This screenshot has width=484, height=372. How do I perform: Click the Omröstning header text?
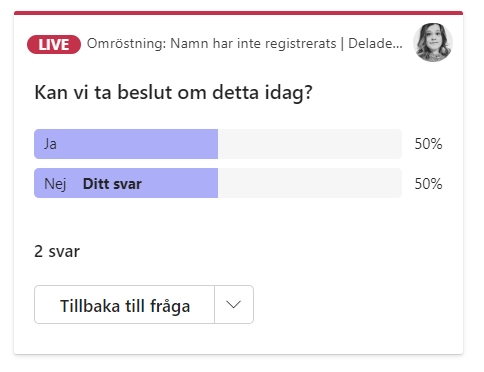(126, 44)
